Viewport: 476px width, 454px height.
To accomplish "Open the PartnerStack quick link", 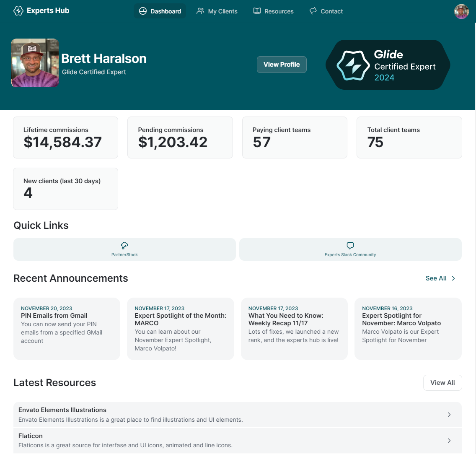I will [x=124, y=249].
